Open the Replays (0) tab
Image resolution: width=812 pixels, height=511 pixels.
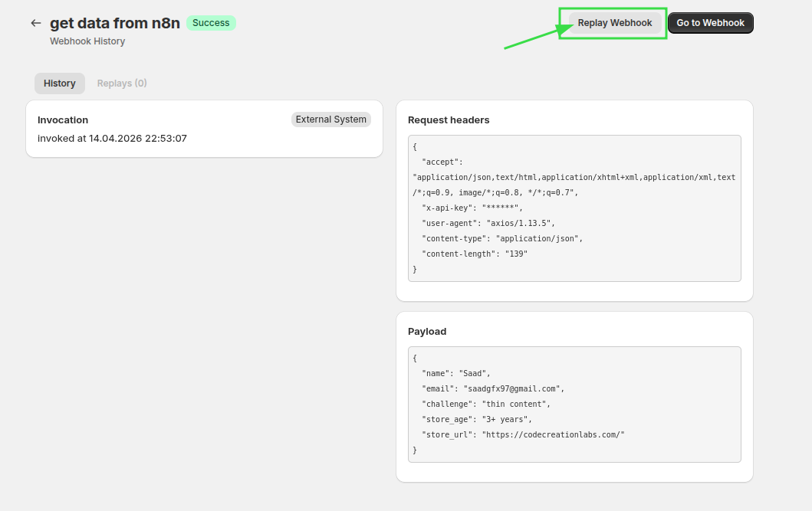[122, 84]
